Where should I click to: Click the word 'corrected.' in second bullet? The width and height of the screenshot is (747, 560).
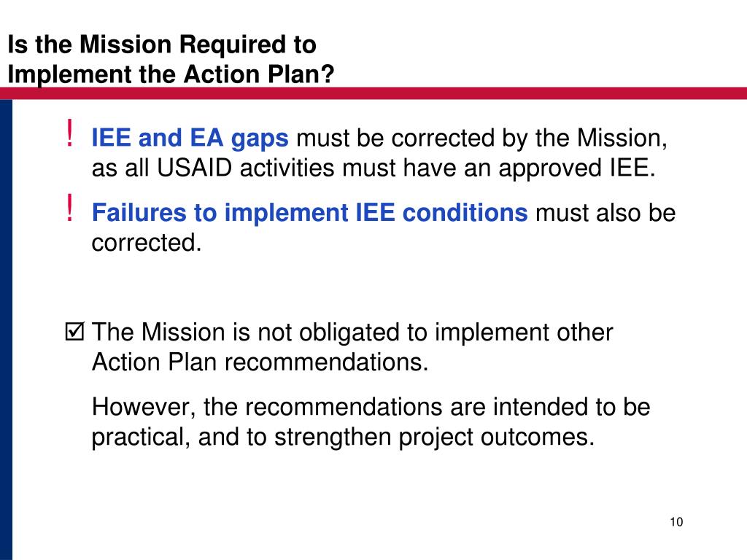click(x=147, y=242)
